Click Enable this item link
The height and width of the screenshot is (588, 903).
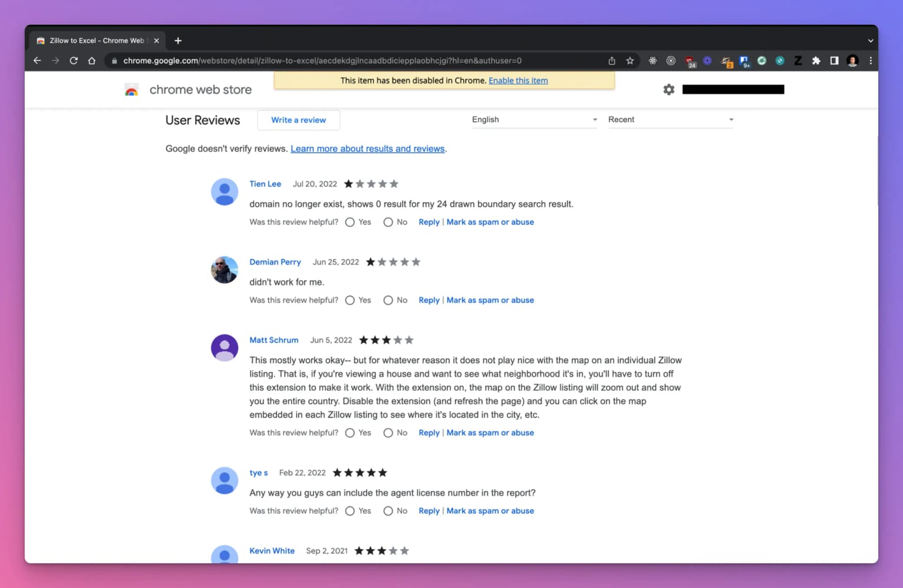click(518, 80)
